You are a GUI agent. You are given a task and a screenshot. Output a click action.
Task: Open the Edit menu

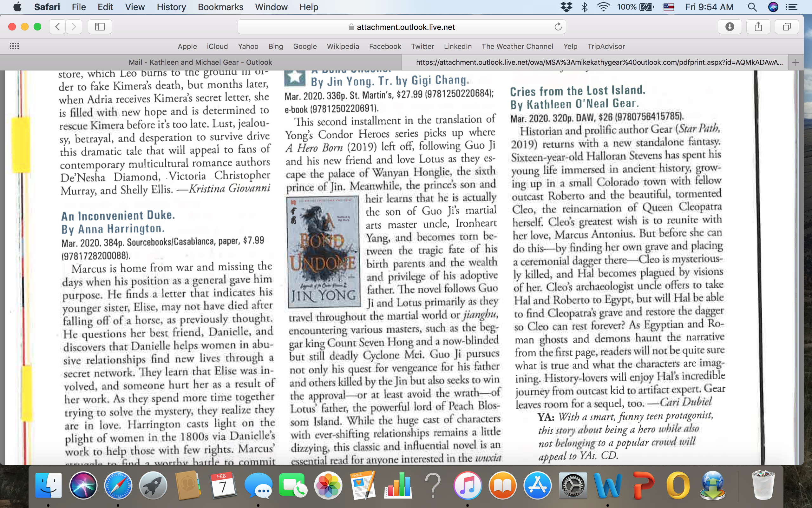[105, 7]
